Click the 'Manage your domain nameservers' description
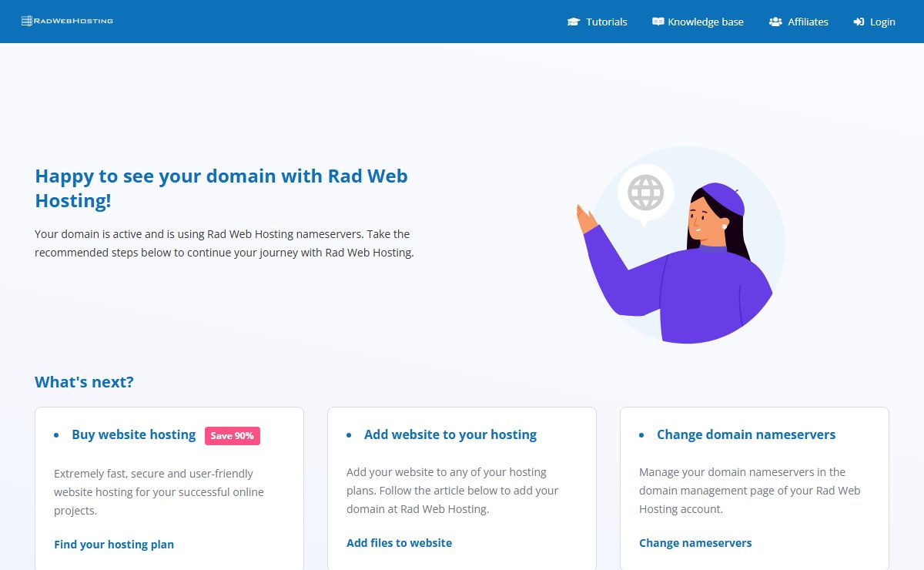Image resolution: width=924 pixels, height=570 pixels. [750, 491]
